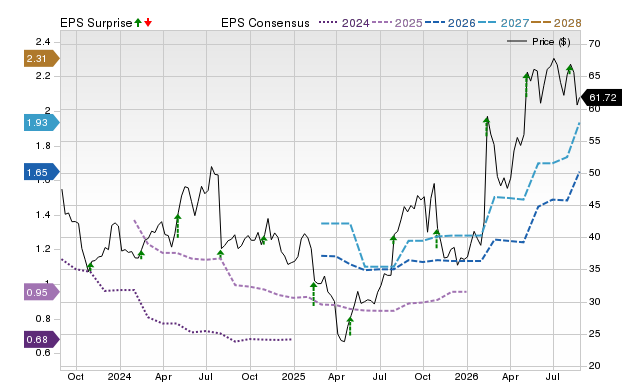Toggle the 2027 light blue legend entry
640x382 pixels.
(503, 23)
